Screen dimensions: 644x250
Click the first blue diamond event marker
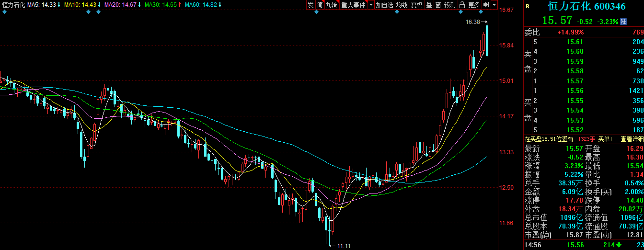point(4,12)
